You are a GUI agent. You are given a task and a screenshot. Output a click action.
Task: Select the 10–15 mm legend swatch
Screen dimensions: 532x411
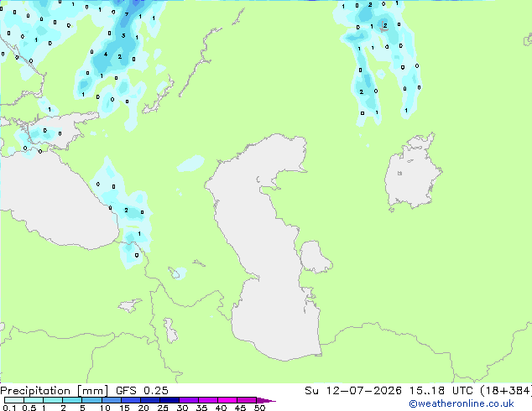pyautogui.click(x=111, y=400)
